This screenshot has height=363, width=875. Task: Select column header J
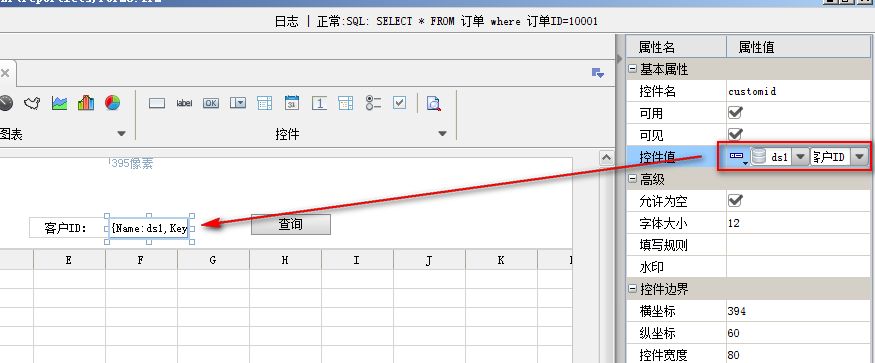tap(429, 260)
